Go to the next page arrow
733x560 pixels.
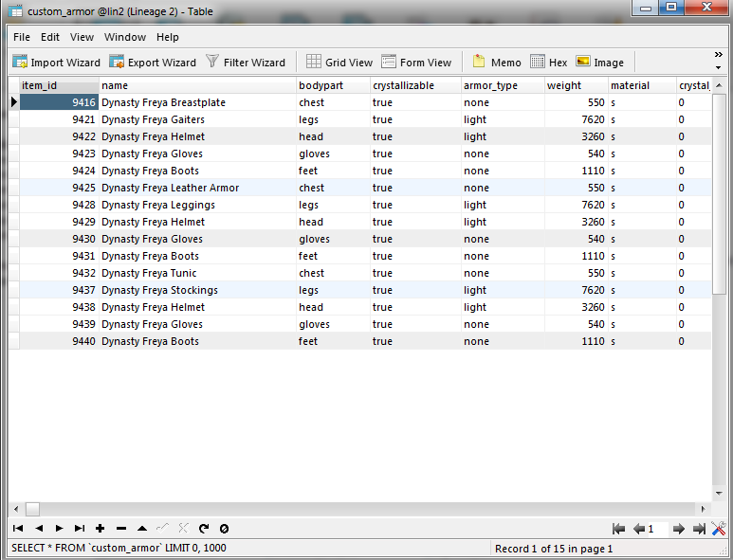(679, 529)
